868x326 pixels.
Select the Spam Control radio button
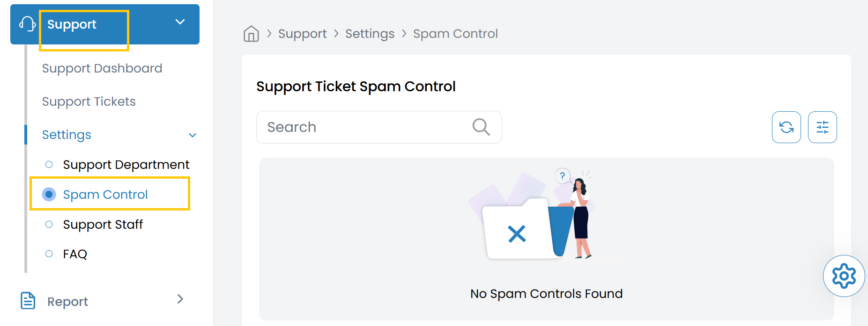[x=49, y=194]
